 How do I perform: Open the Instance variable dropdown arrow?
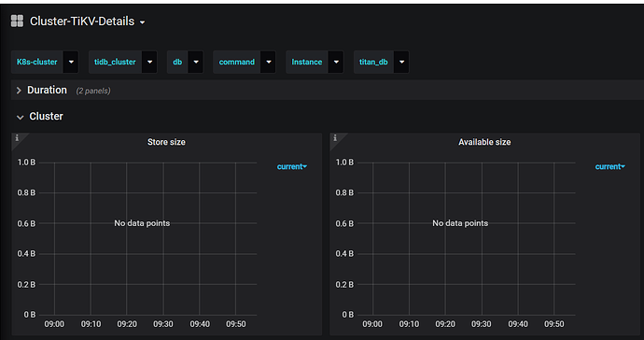click(336, 62)
